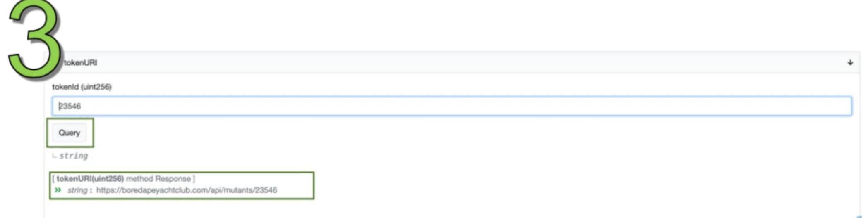Click the 'method Response' text
Viewport: 868px width, 218px height.
(158, 179)
